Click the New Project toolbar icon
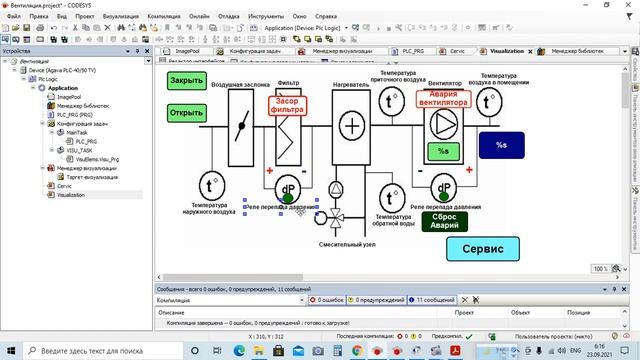640x360 pixels. (x=5, y=28)
